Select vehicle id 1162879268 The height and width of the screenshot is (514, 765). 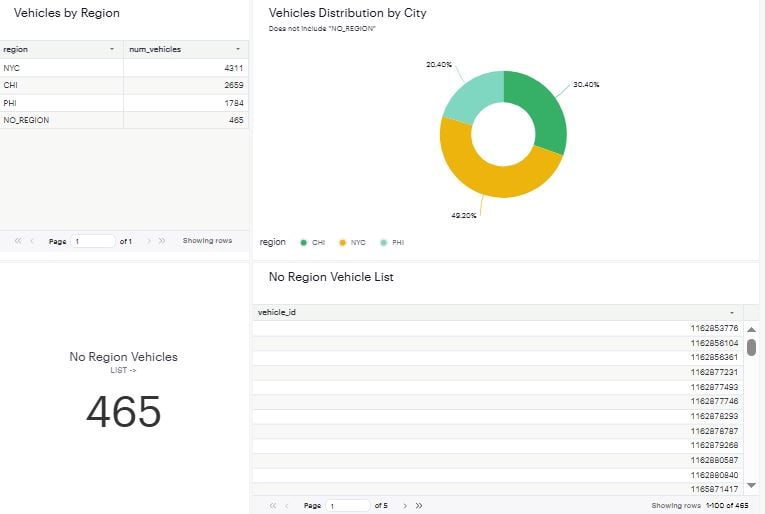coord(714,445)
